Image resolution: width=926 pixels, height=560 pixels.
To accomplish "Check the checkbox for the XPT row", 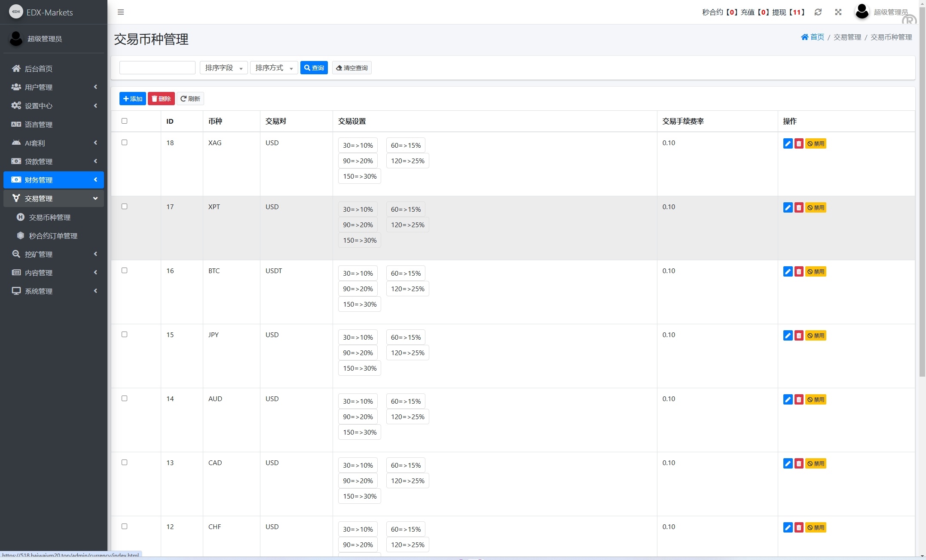I will click(x=125, y=206).
